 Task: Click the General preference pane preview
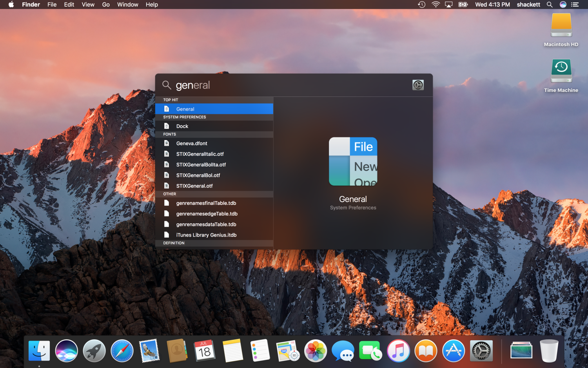(x=353, y=162)
